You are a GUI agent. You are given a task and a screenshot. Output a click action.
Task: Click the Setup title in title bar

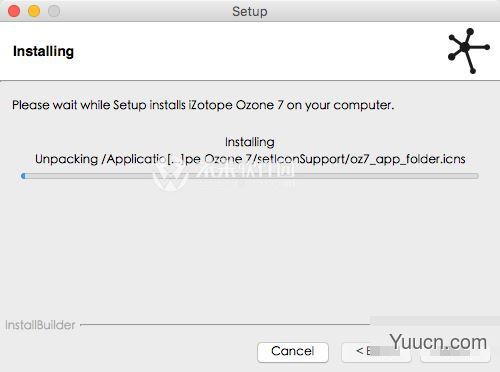(x=250, y=11)
